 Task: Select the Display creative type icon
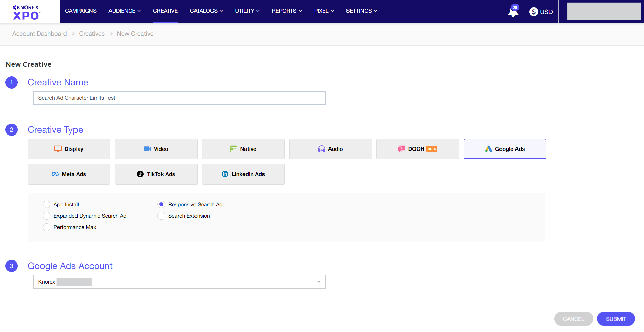[x=68, y=149]
